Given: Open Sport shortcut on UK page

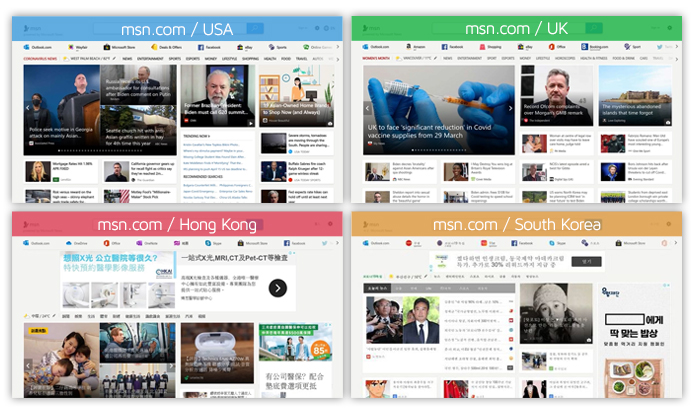Looking at the screenshot, I should [x=632, y=46].
